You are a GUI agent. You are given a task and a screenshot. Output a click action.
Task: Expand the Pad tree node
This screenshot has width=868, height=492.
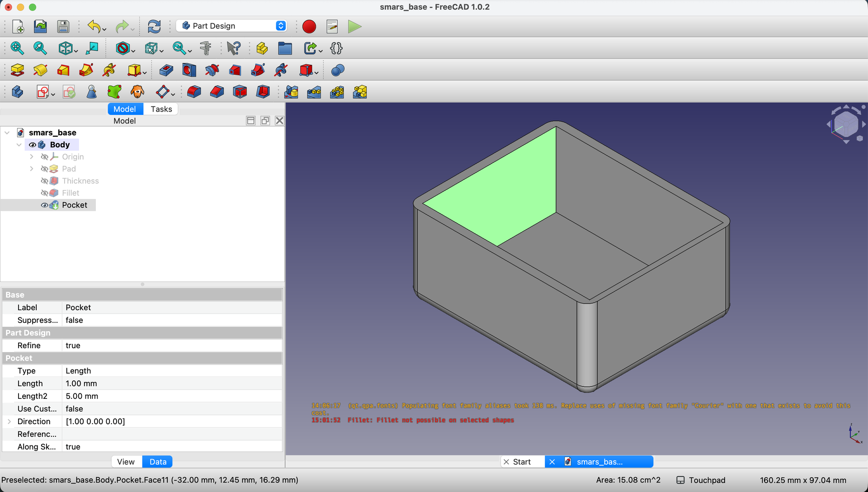coord(32,169)
